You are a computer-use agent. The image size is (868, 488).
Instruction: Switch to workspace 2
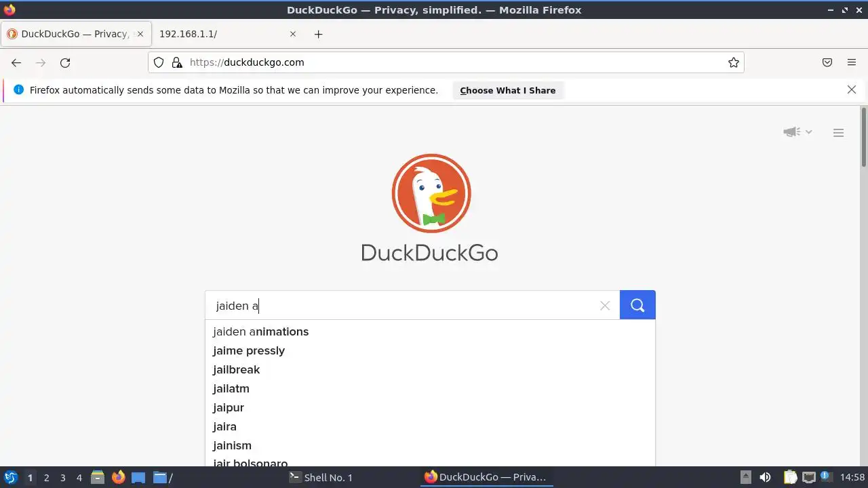pyautogui.click(x=46, y=477)
